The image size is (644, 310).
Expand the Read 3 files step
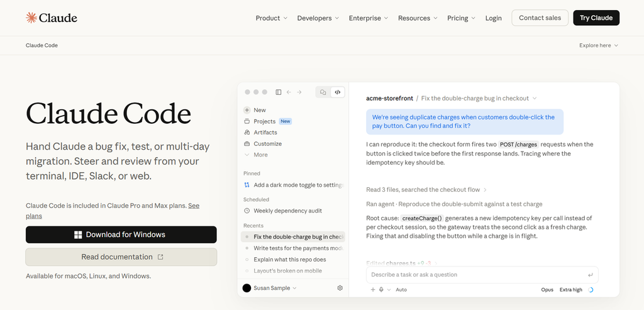(426, 190)
